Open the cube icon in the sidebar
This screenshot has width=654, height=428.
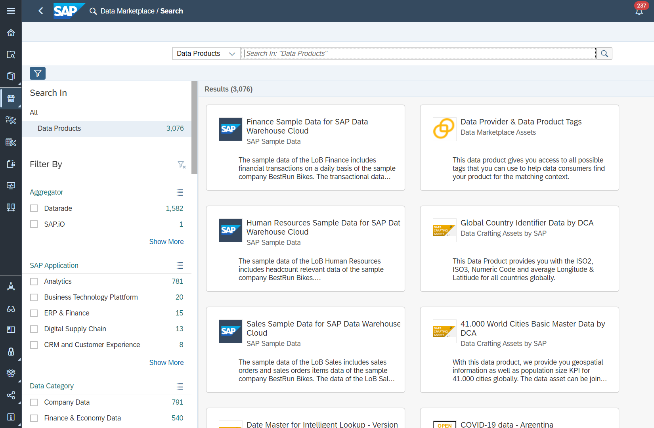coord(11,76)
